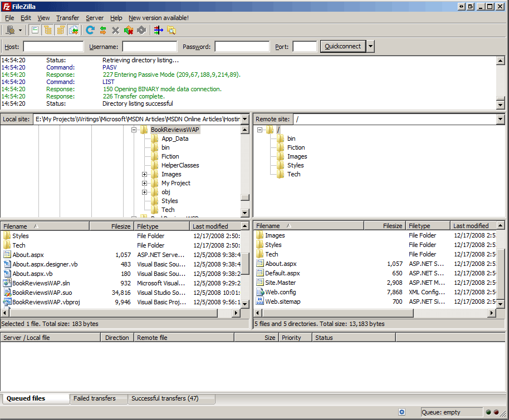This screenshot has width=509, height=420.
Task: Switch to the Failed transfers tab
Action: point(95,398)
